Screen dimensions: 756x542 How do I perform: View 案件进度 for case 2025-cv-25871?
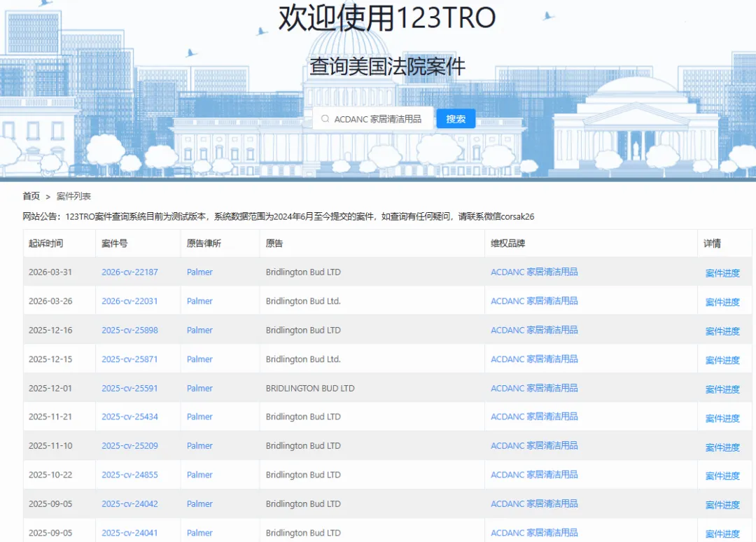(722, 360)
